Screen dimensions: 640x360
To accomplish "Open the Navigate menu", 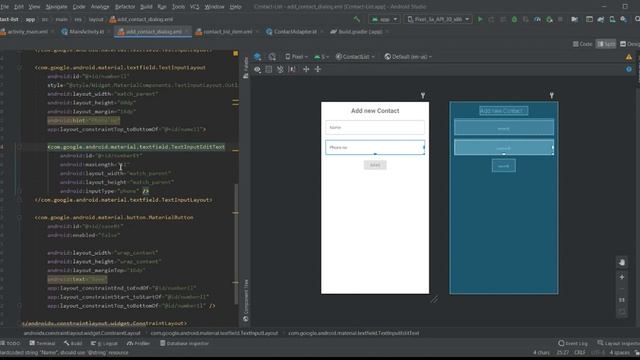I will tap(56, 7).
